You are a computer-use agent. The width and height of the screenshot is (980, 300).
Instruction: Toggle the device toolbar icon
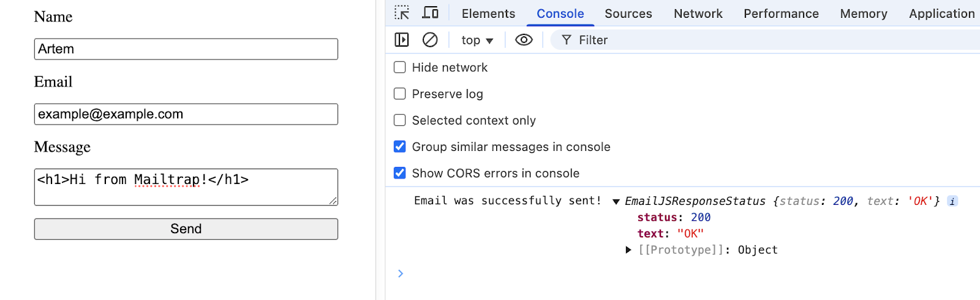(431, 13)
